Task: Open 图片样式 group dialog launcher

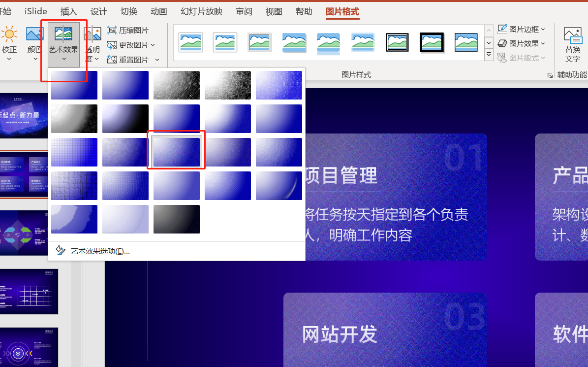Action: [550, 75]
